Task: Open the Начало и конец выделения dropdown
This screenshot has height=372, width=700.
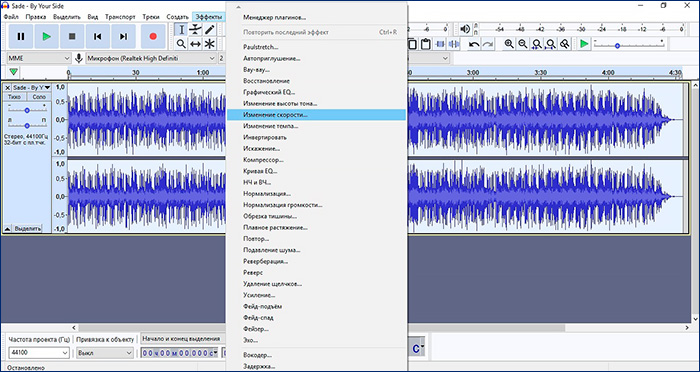Action: point(183,339)
